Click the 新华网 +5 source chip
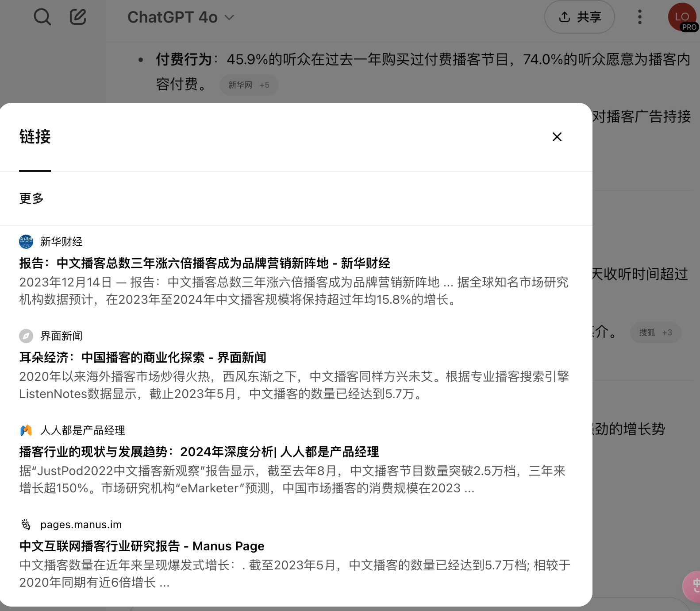 click(x=249, y=85)
